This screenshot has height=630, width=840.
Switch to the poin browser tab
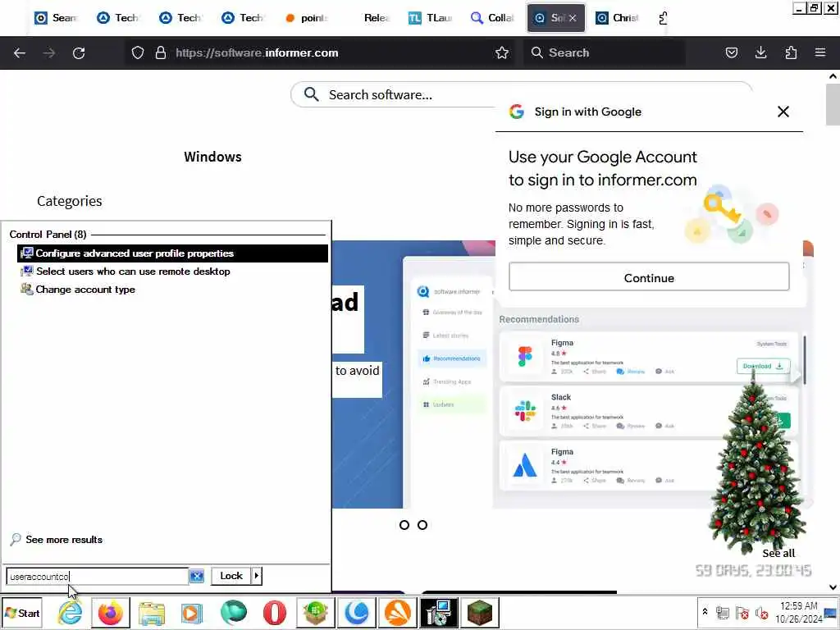[307, 18]
